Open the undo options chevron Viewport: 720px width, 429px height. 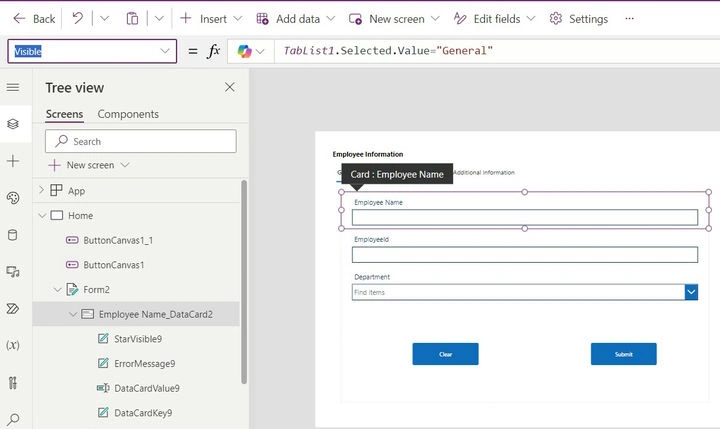click(x=105, y=18)
